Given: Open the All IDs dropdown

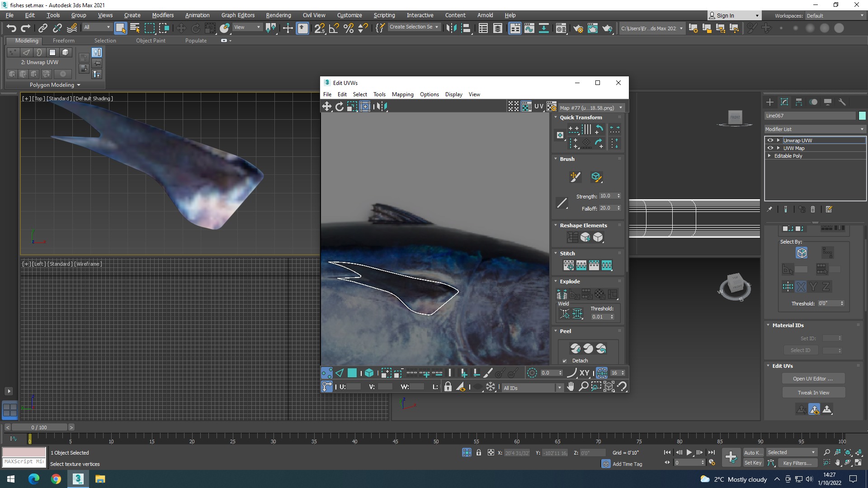Looking at the screenshot, I should 533,388.
